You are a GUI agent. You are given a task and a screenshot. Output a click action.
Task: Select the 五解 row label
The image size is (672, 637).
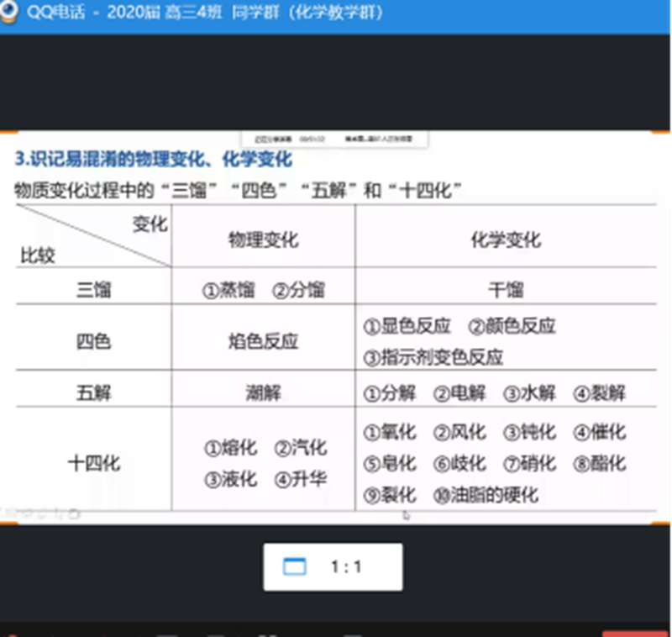point(93,392)
